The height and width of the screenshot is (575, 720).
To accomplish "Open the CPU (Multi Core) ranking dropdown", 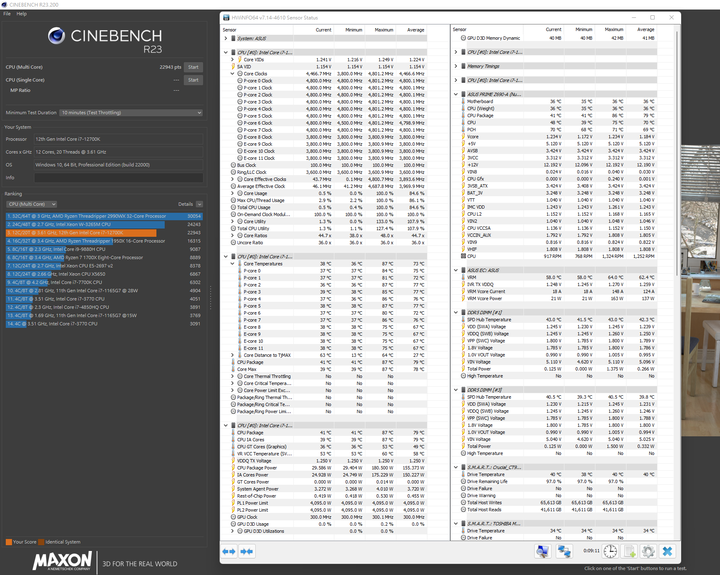I will pos(31,204).
